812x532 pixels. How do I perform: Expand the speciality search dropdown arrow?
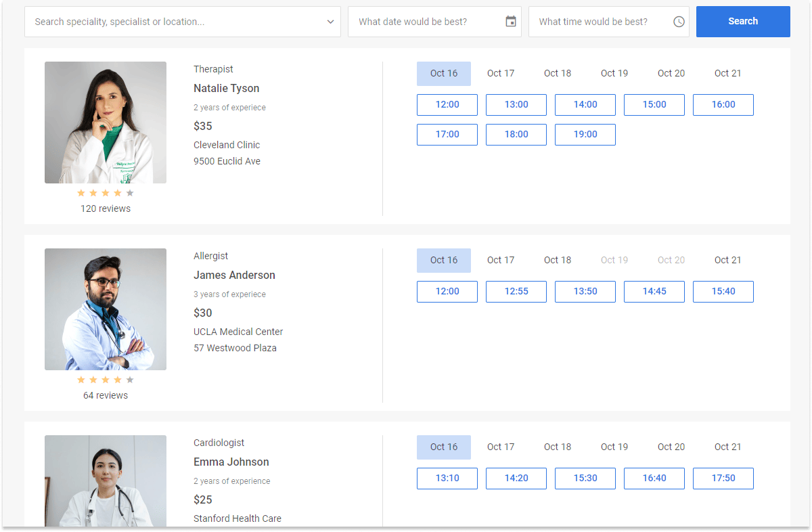click(330, 22)
